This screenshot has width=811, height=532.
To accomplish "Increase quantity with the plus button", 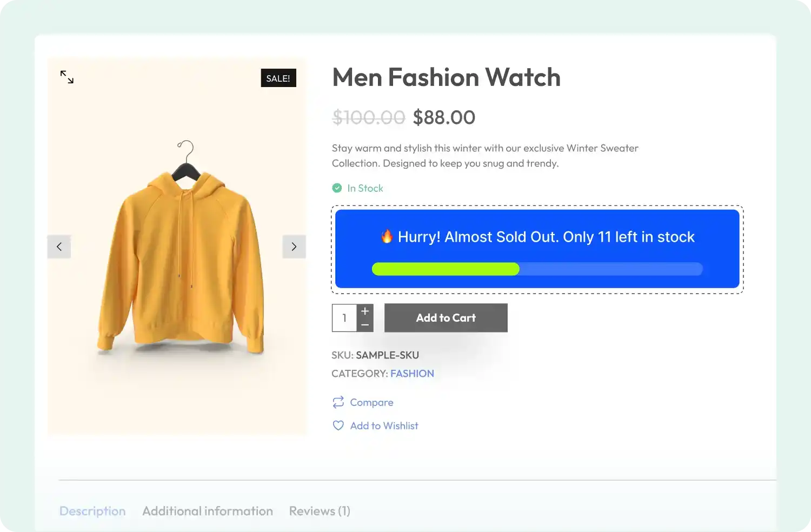I will point(365,310).
